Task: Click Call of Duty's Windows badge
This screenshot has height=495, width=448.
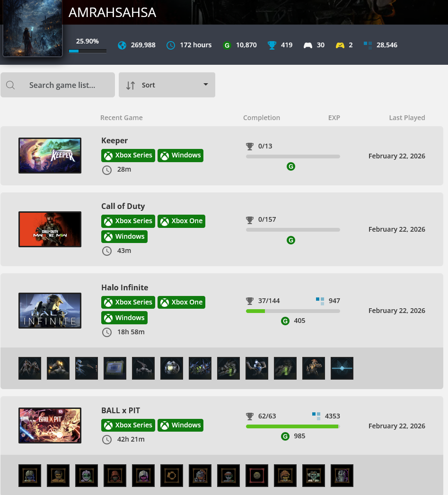Action: click(x=124, y=236)
